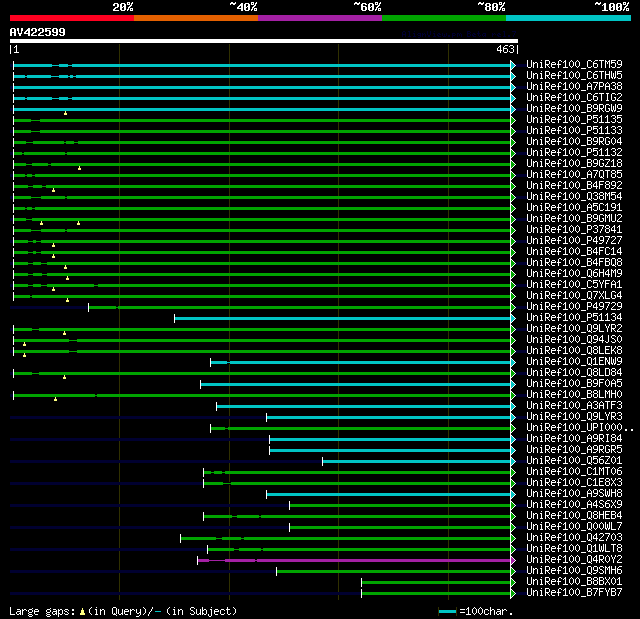Screen dimensions: 640x619
Task: Select the UniRef100_Q00WL7 entry
Action: coord(574,527)
